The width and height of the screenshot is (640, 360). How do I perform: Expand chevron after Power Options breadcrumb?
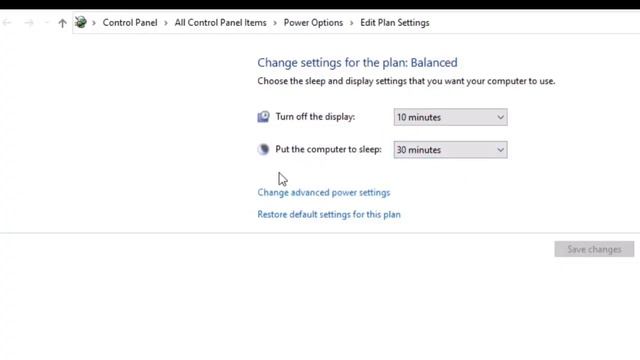351,23
